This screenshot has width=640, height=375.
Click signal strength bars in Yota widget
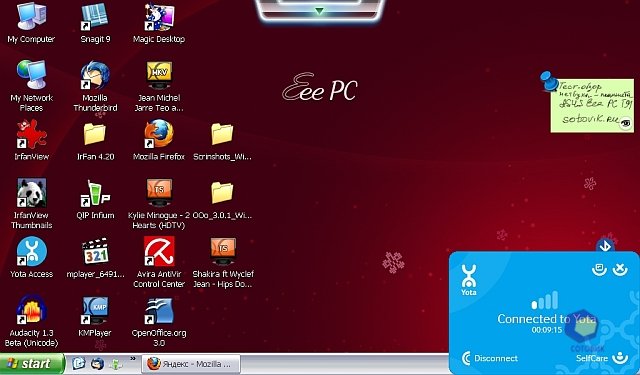coord(544,300)
